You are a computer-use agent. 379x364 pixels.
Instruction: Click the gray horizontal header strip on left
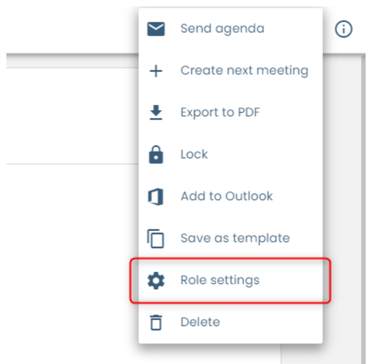tap(72, 61)
